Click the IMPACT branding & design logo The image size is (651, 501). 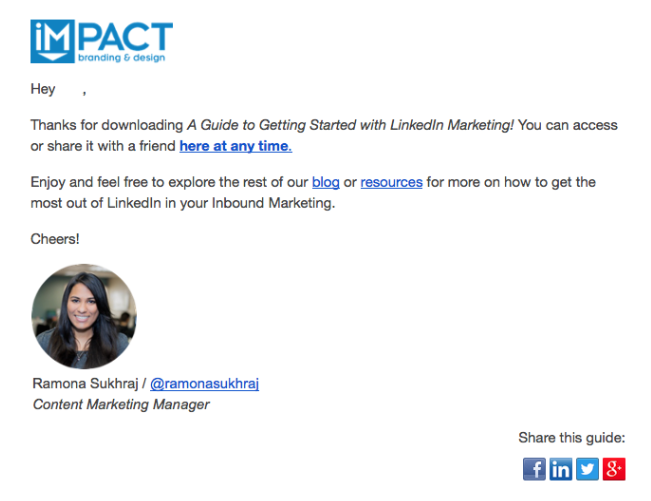[x=101, y=41]
